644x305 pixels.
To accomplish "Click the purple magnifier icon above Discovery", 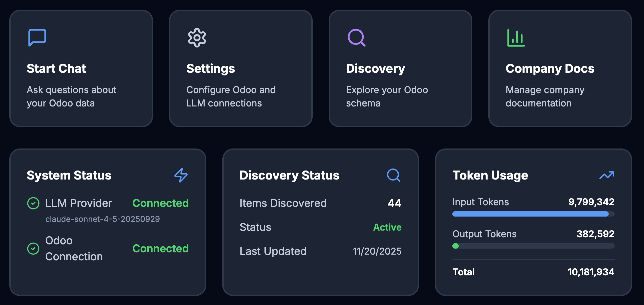I will pos(356,37).
